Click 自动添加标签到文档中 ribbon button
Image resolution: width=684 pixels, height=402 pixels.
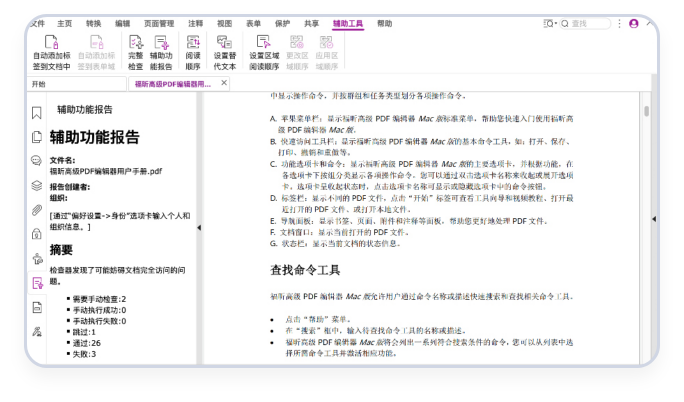point(51,53)
